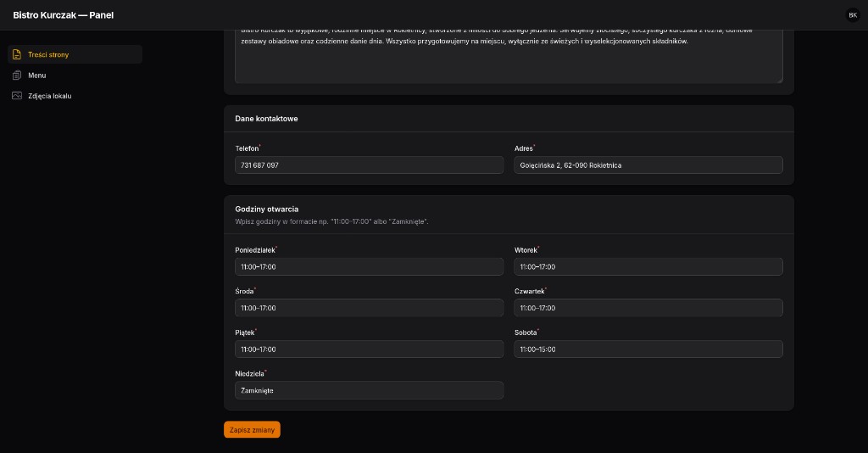Click the hours format hint text
The width and height of the screenshot is (868, 453).
[x=331, y=221]
